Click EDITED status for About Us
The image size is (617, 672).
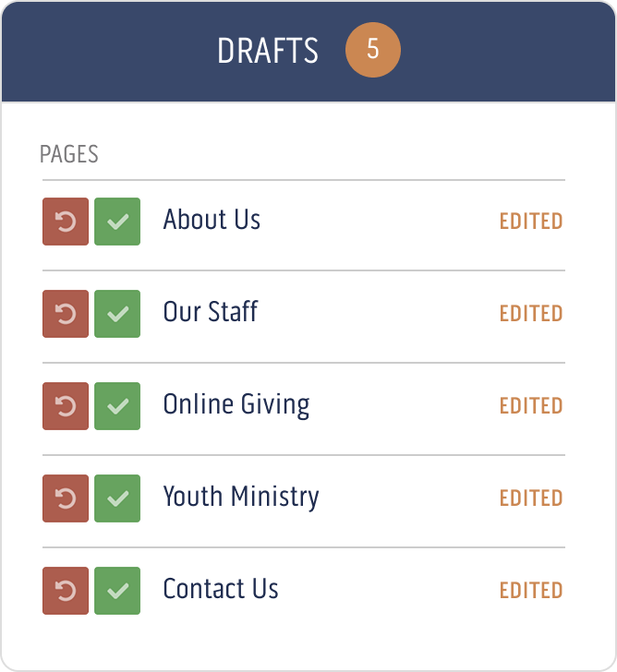coord(530,222)
